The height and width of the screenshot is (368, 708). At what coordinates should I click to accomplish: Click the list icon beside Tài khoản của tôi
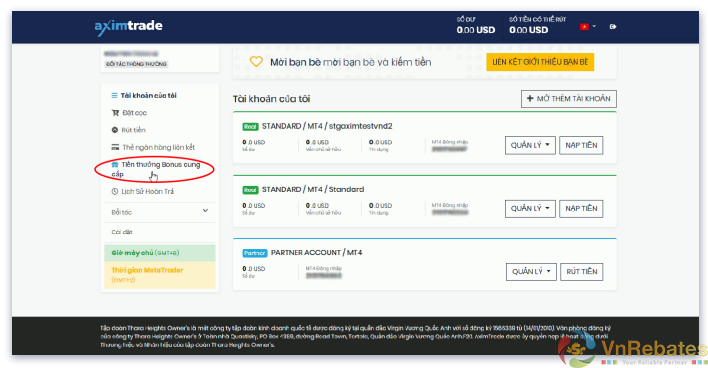point(114,95)
